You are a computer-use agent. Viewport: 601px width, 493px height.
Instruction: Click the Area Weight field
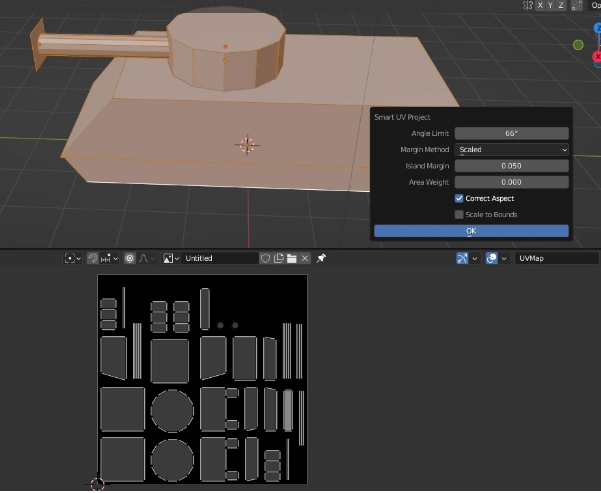pyautogui.click(x=512, y=182)
